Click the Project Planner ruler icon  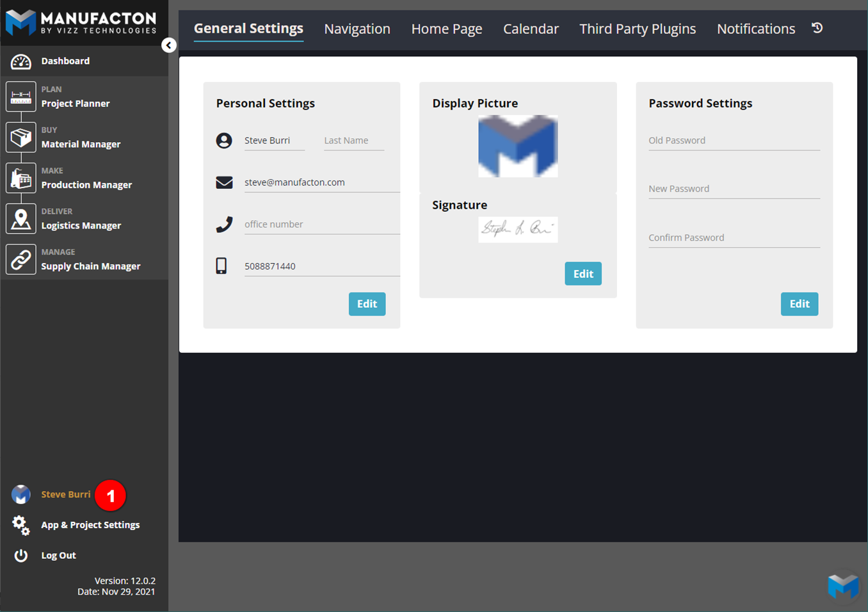20,97
